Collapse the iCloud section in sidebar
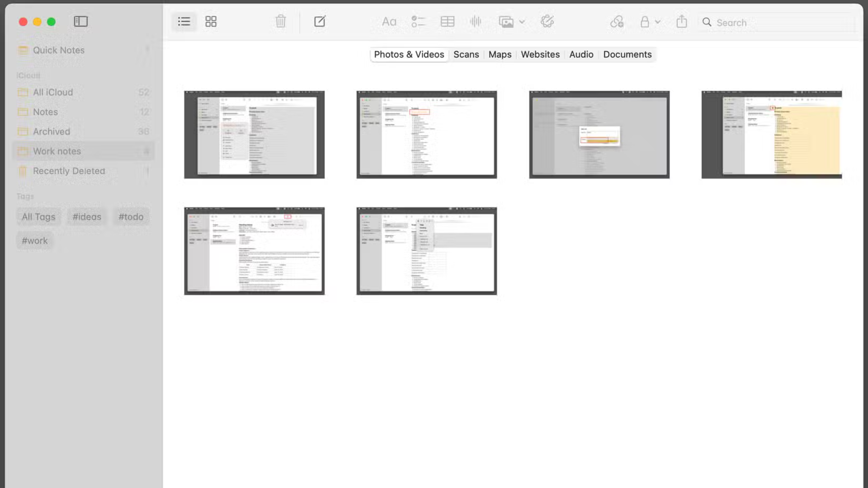The image size is (868, 488). tap(28, 75)
